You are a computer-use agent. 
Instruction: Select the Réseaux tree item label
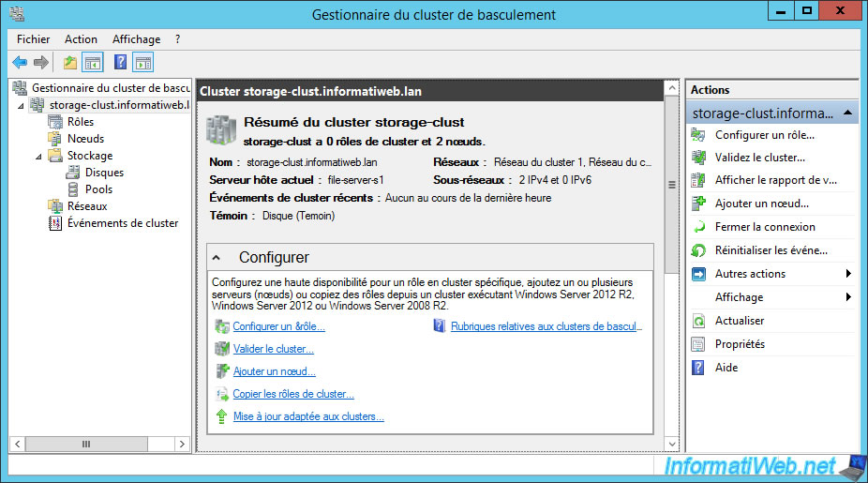[x=87, y=206]
